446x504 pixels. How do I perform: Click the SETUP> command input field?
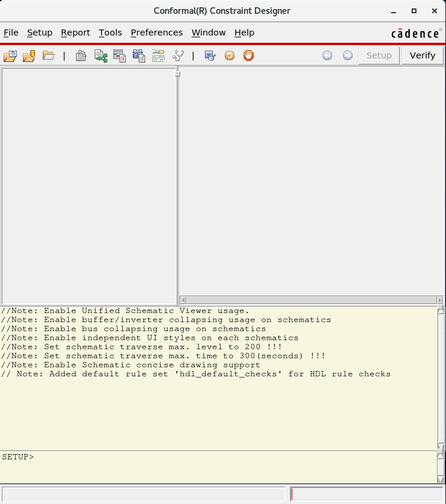tap(219, 467)
